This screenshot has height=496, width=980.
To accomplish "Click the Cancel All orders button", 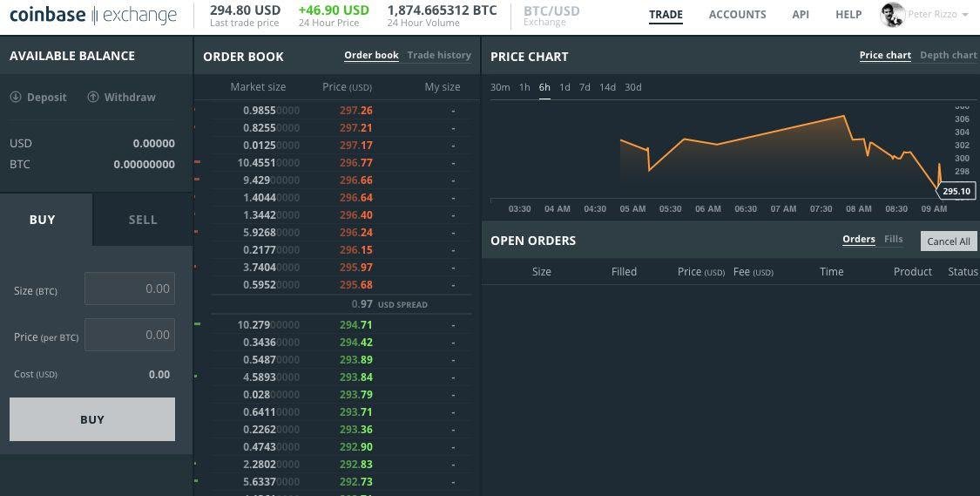I will (948, 241).
